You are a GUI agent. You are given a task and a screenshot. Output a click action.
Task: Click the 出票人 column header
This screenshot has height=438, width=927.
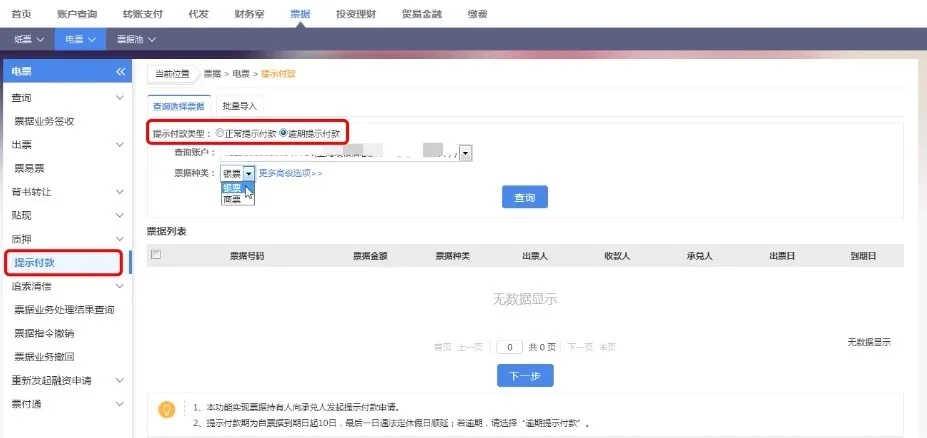pyautogui.click(x=535, y=256)
